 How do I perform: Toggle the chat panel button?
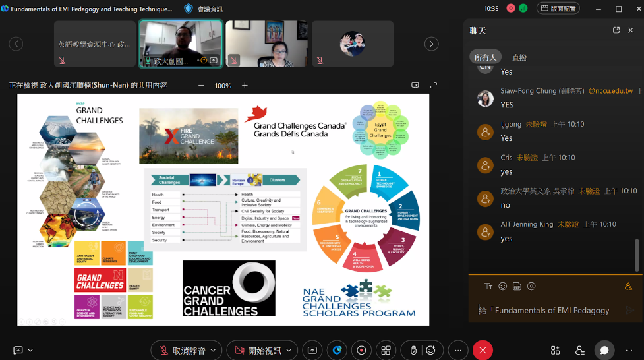click(604, 350)
